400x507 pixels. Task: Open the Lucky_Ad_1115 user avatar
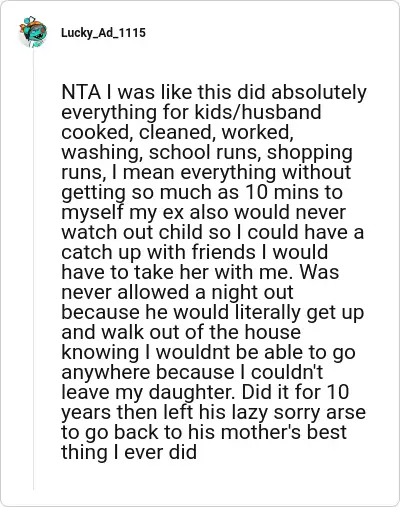click(33, 32)
